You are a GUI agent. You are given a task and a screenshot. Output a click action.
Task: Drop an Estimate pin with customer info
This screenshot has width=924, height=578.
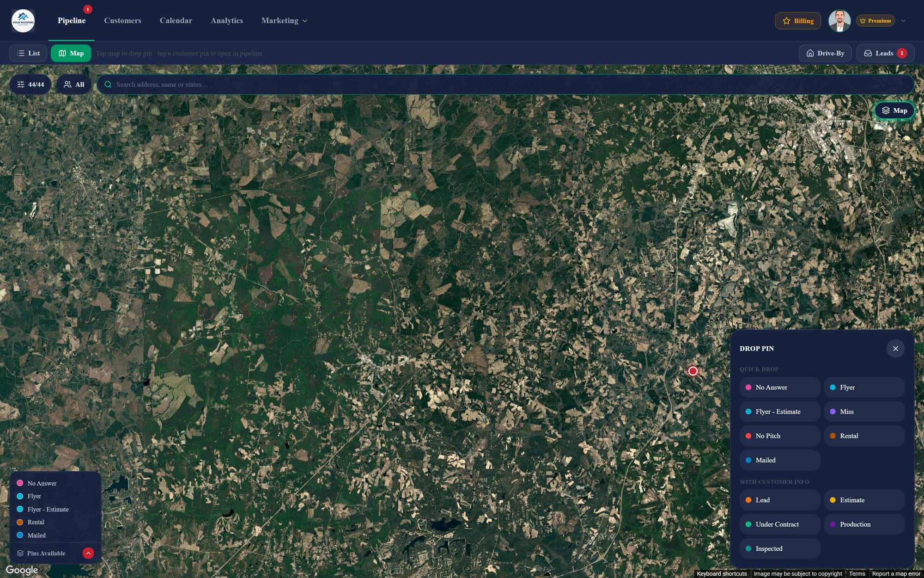coord(864,500)
